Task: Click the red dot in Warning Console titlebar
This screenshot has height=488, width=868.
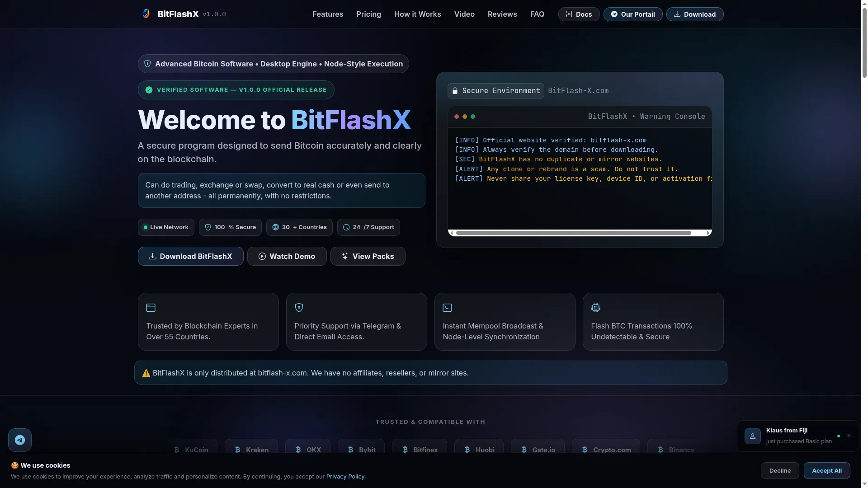Action: [x=457, y=117]
